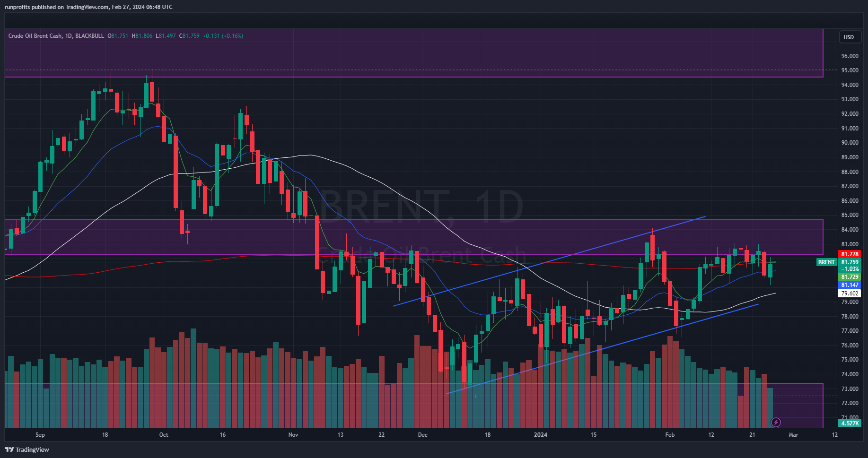
Task: Click the 2024 label on time axis
Action: click(x=540, y=435)
